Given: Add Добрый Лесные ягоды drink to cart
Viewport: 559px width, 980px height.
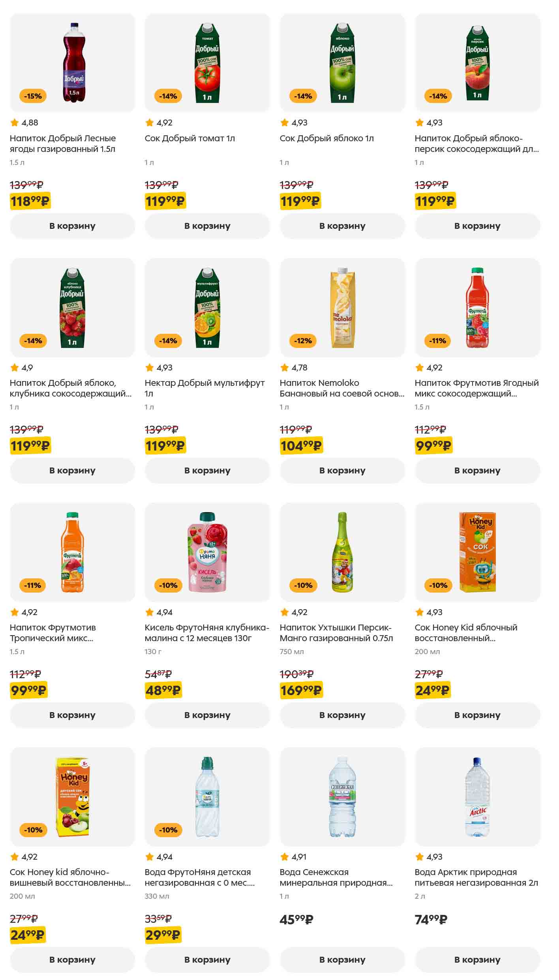Looking at the screenshot, I should coord(72,226).
